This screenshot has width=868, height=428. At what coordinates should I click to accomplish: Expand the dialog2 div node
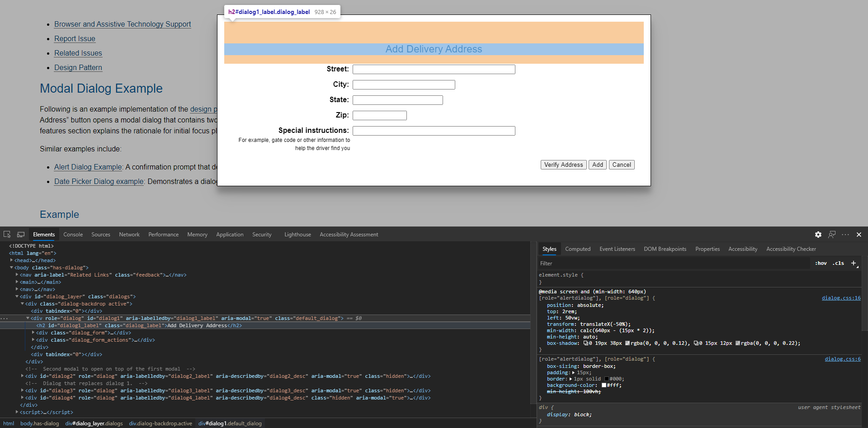click(22, 376)
